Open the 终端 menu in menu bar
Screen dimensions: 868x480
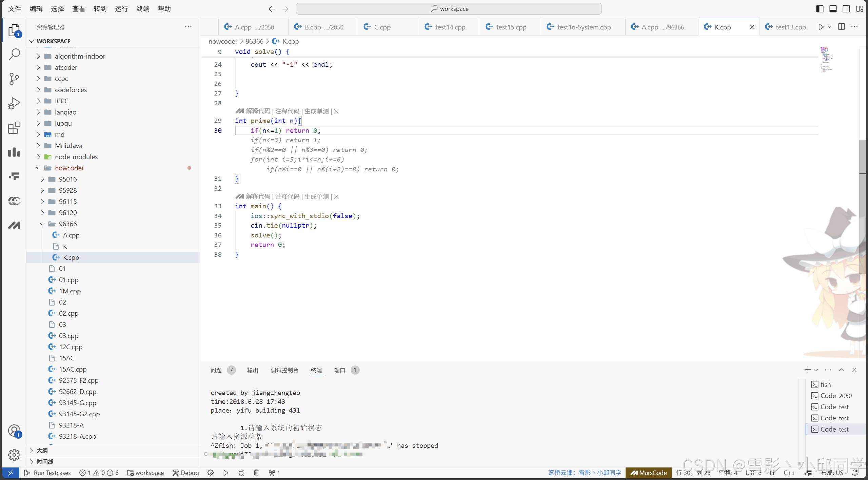(142, 9)
